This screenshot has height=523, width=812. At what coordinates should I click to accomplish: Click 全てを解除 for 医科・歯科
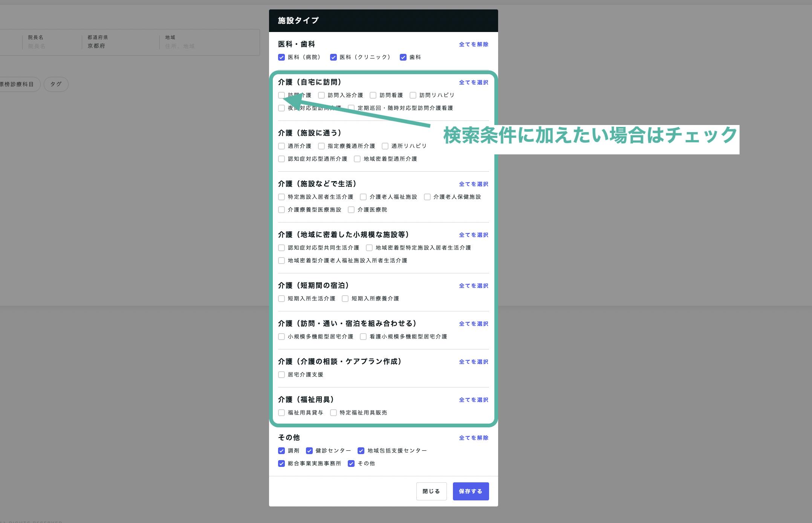click(474, 44)
